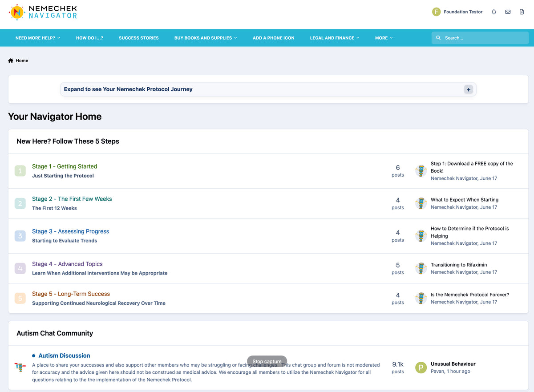The width and height of the screenshot is (534, 392).
Task: Open the Legal and Finance dropdown
Action: click(335, 38)
